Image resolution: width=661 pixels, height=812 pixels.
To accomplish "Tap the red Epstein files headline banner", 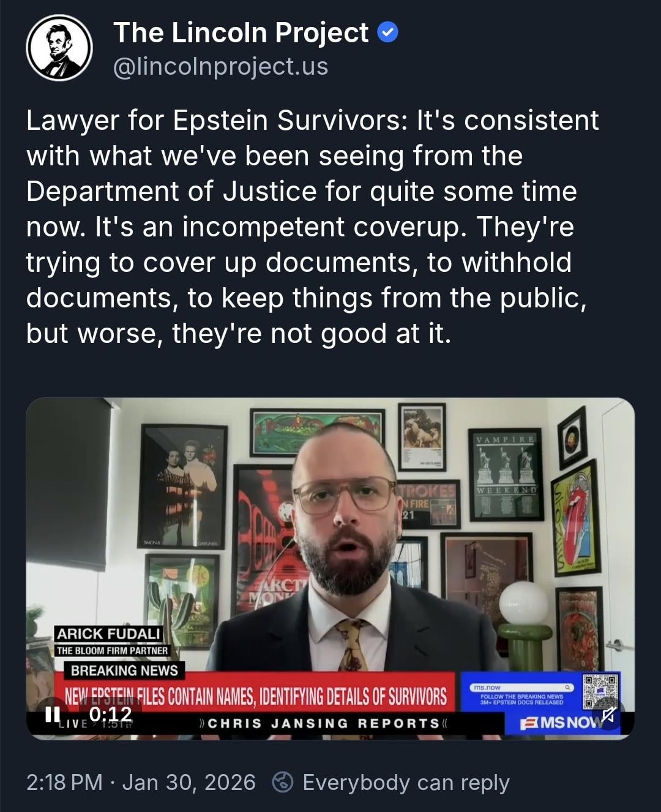I will tap(256, 696).
